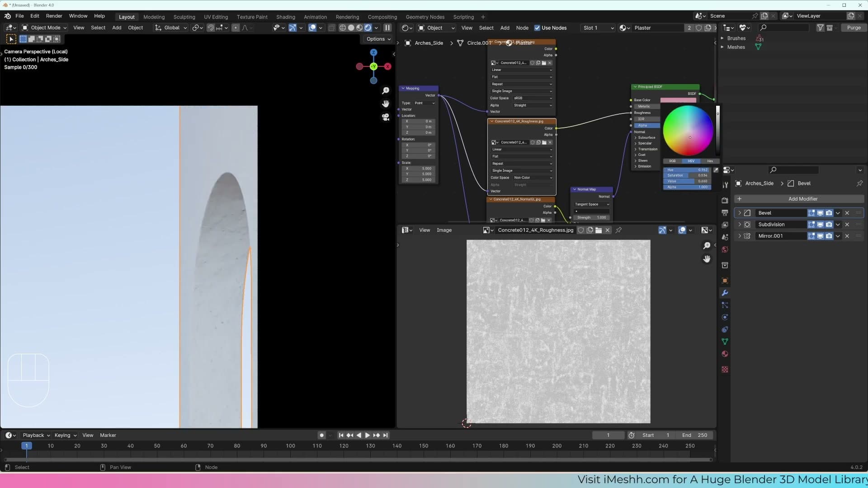
Task: Play the timeline animation forward
Action: coord(367,435)
